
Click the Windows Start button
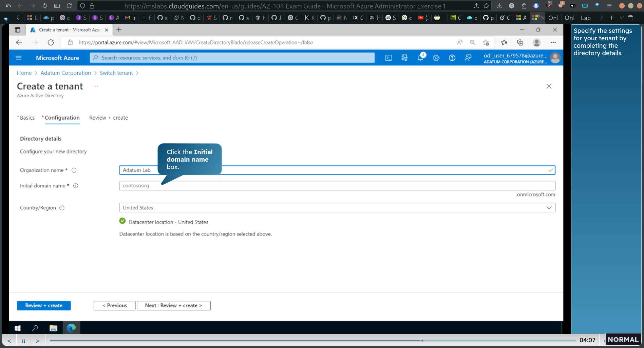coord(18,328)
